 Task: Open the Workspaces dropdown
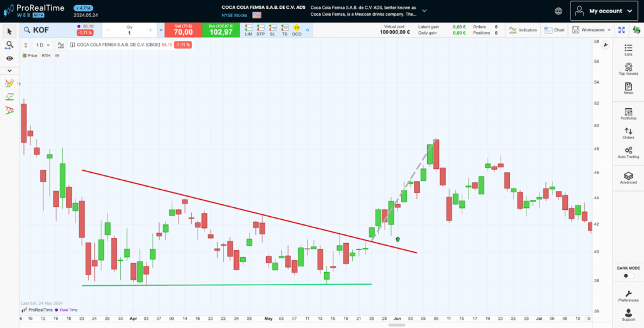[591, 30]
